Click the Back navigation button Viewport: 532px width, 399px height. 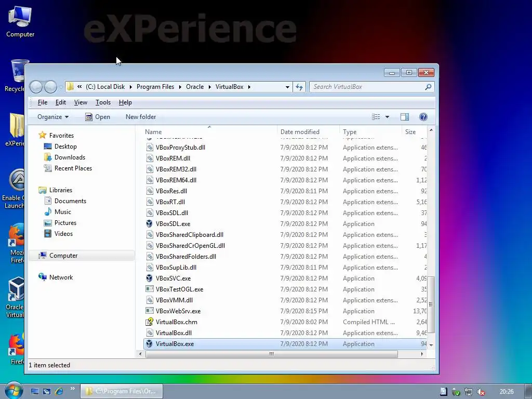(36, 87)
